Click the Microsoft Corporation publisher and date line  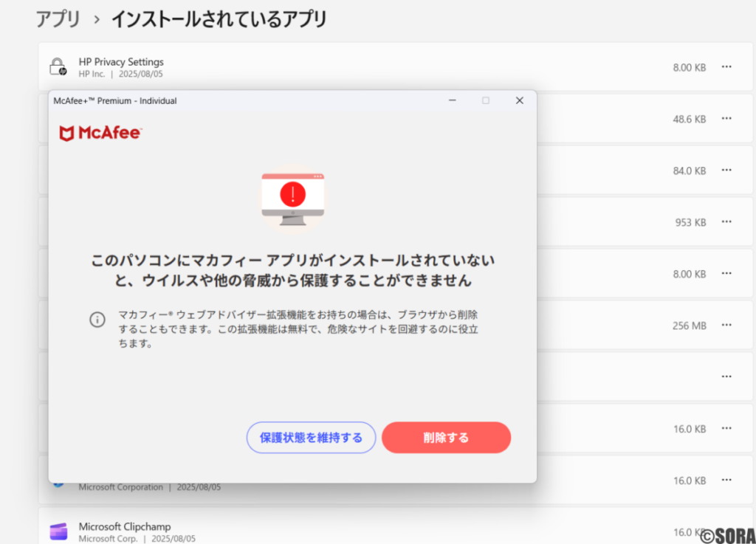tap(149, 487)
